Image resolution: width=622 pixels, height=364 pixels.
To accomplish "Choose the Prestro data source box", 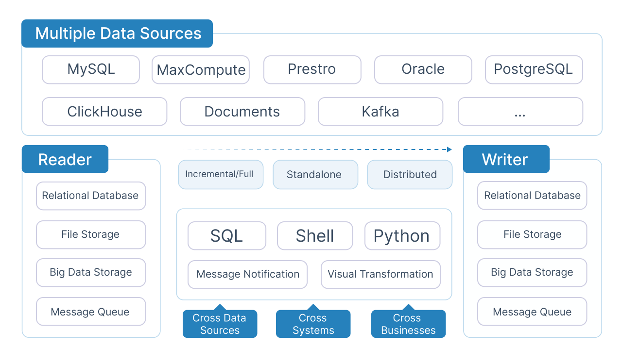I will (x=312, y=69).
